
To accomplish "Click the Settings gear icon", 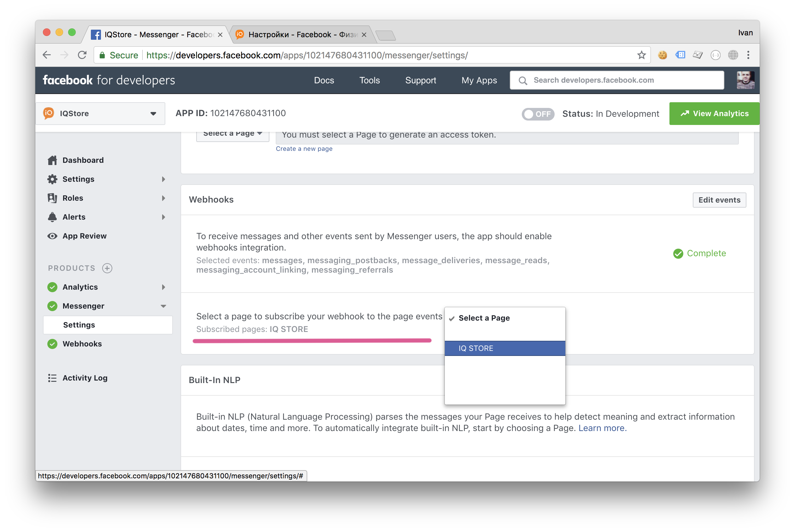I will pos(52,179).
